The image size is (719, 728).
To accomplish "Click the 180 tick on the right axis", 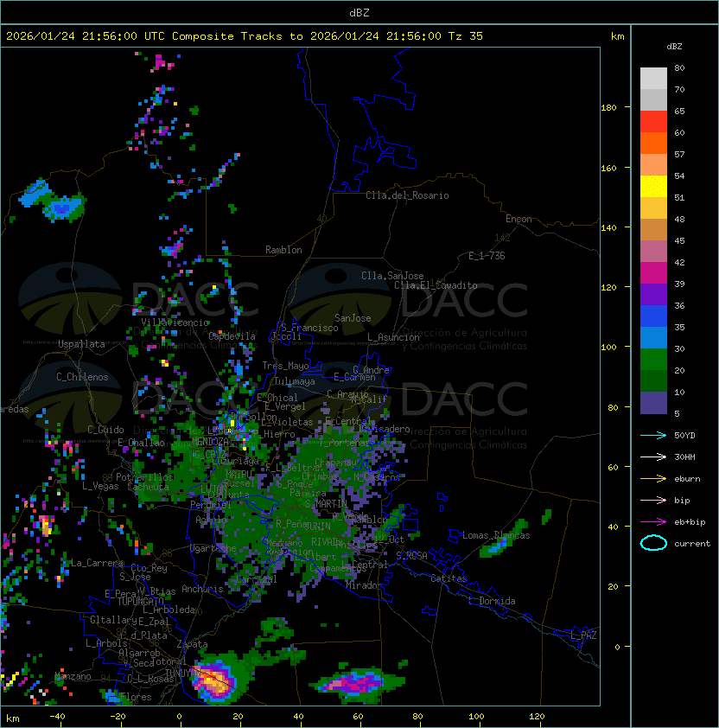I will pyautogui.click(x=608, y=108).
